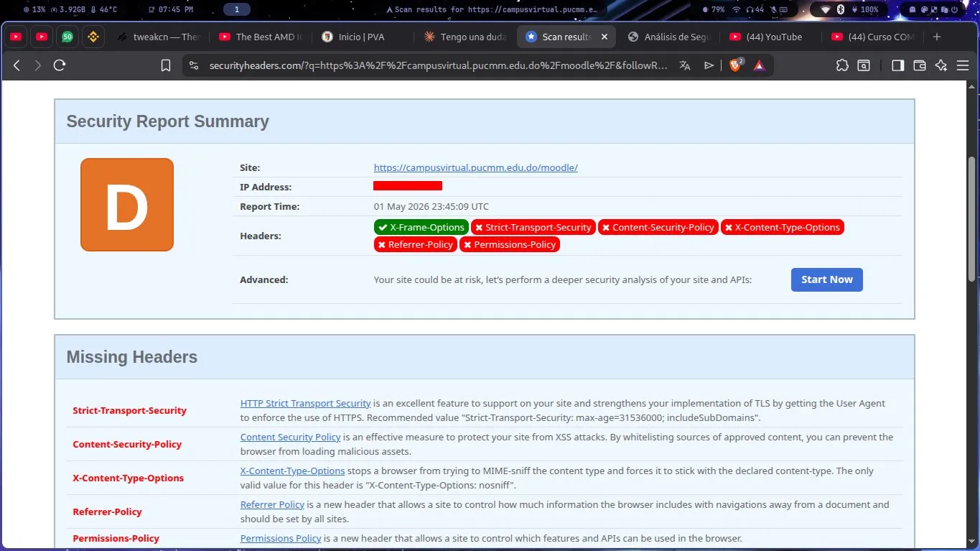Image resolution: width=980 pixels, height=551 pixels.
Task: Open the pinned WhatsApp tab with 50 badge
Action: coord(67,37)
